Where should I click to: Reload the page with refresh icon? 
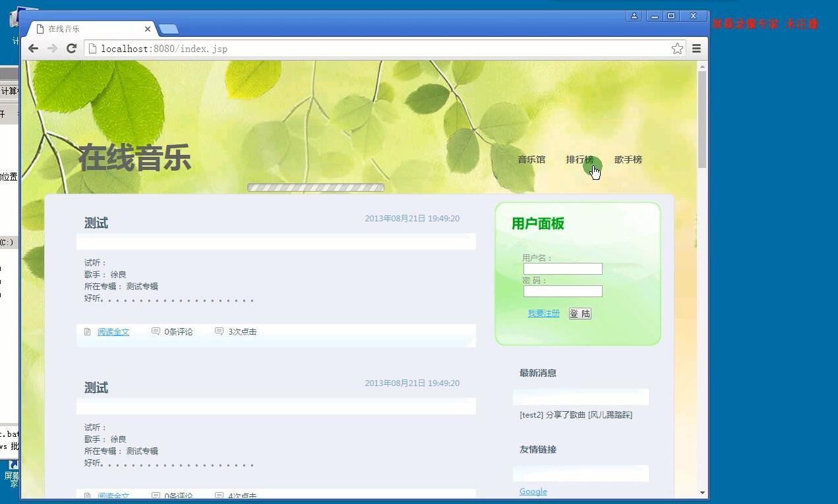click(71, 48)
